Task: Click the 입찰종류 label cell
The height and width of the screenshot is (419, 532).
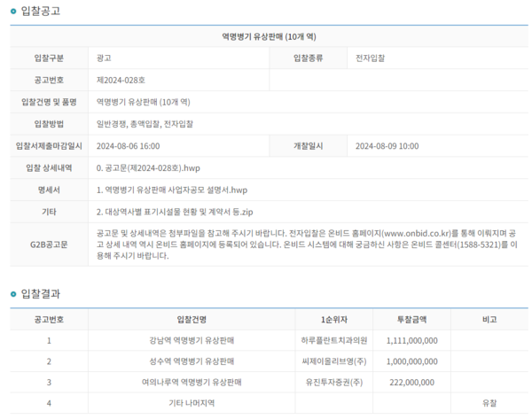Action: click(x=308, y=58)
